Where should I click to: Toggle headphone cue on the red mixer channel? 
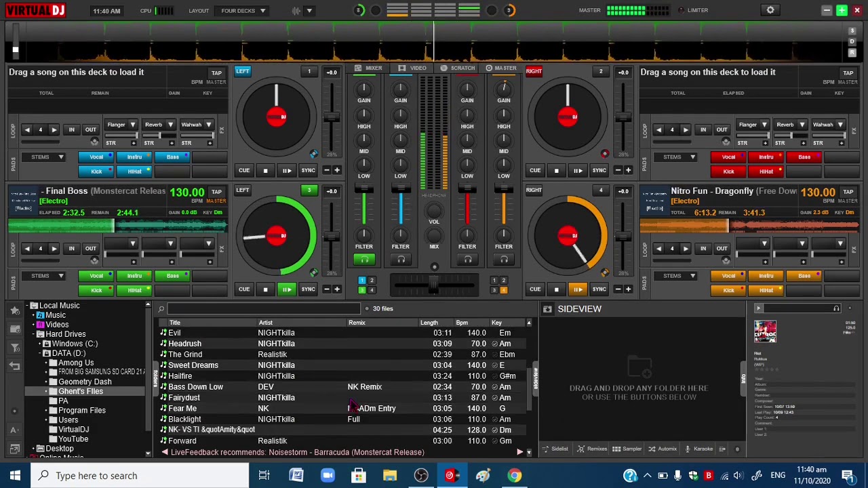pos(467,259)
